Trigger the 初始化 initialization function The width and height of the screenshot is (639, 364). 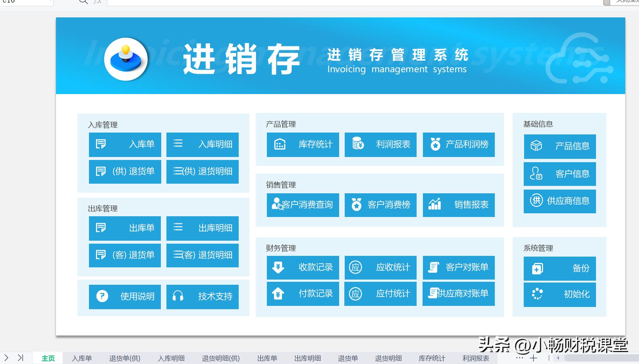[x=560, y=295]
